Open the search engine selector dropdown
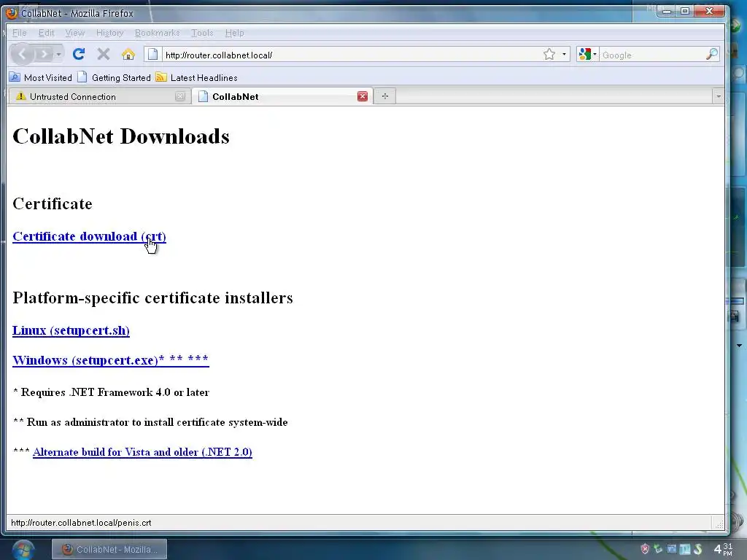 (x=587, y=55)
